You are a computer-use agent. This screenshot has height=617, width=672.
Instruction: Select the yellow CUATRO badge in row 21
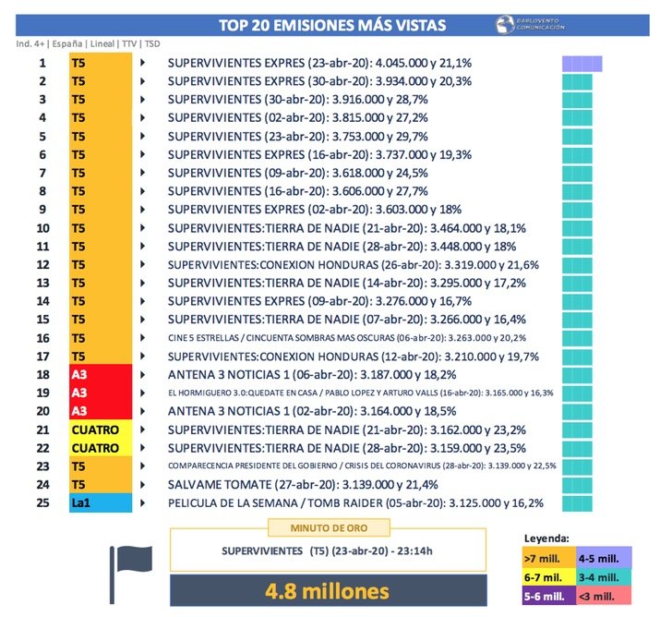pyautogui.click(x=102, y=429)
